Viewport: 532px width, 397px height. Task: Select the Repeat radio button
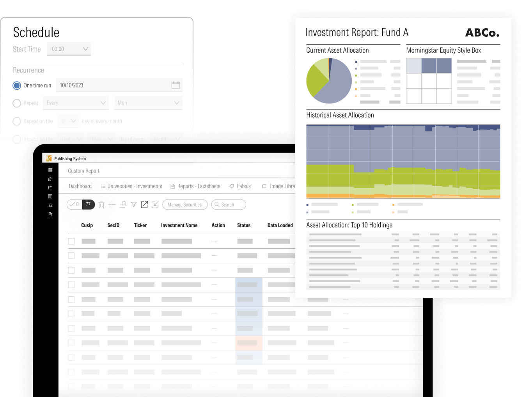coord(17,103)
